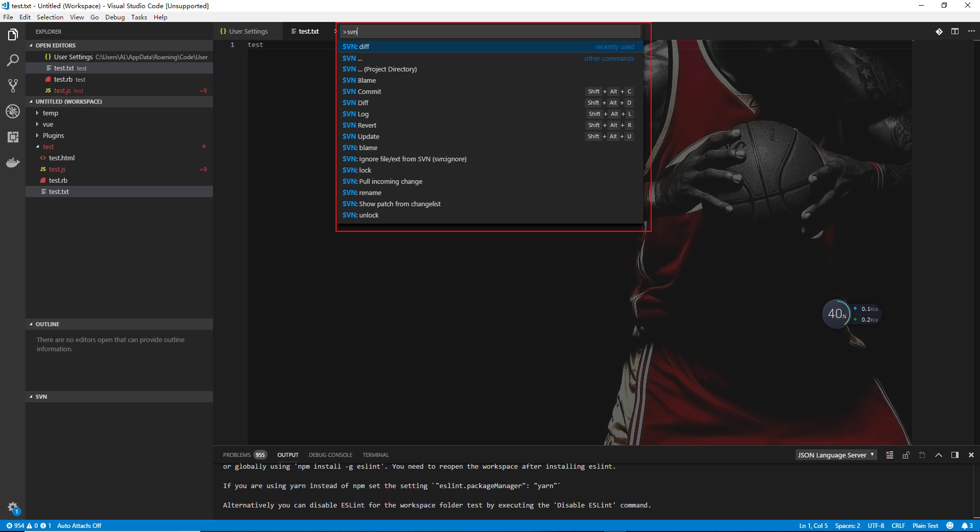Expand the temp folder
This screenshot has height=532, width=980.
tap(119, 113)
